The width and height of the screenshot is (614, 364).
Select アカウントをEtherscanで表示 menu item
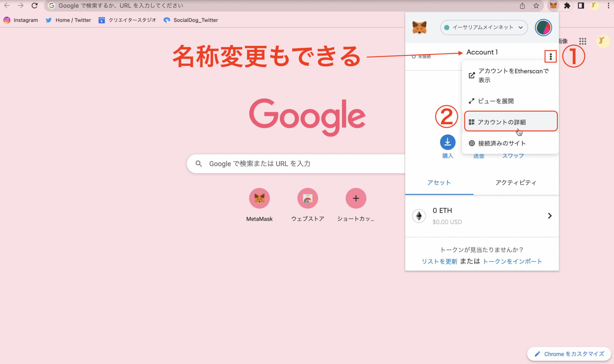510,75
